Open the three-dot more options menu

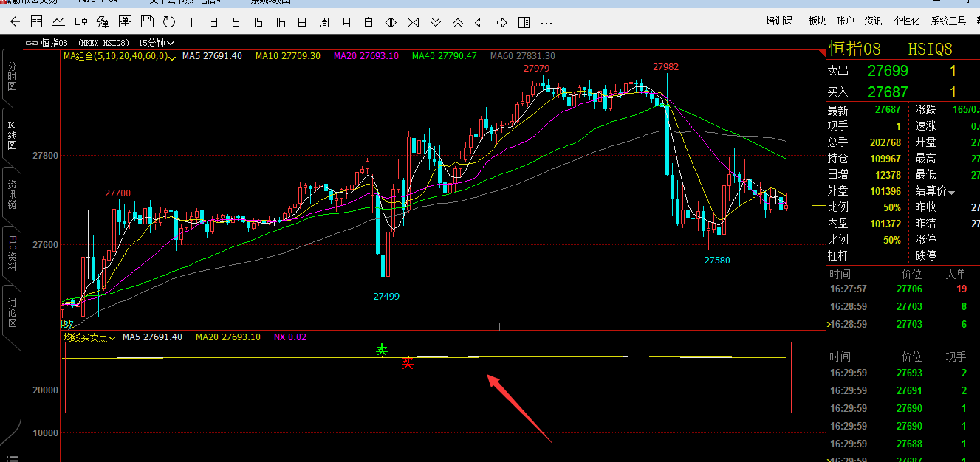pyautogui.click(x=546, y=22)
